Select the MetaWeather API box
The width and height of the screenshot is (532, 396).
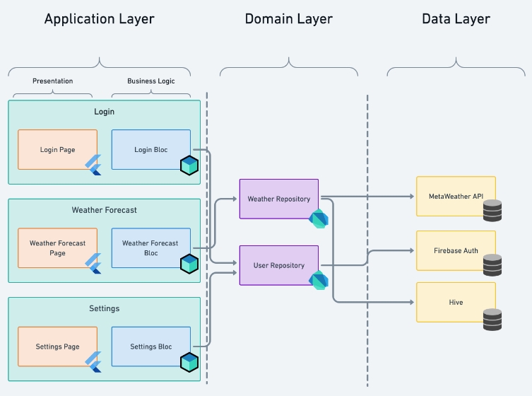click(456, 196)
